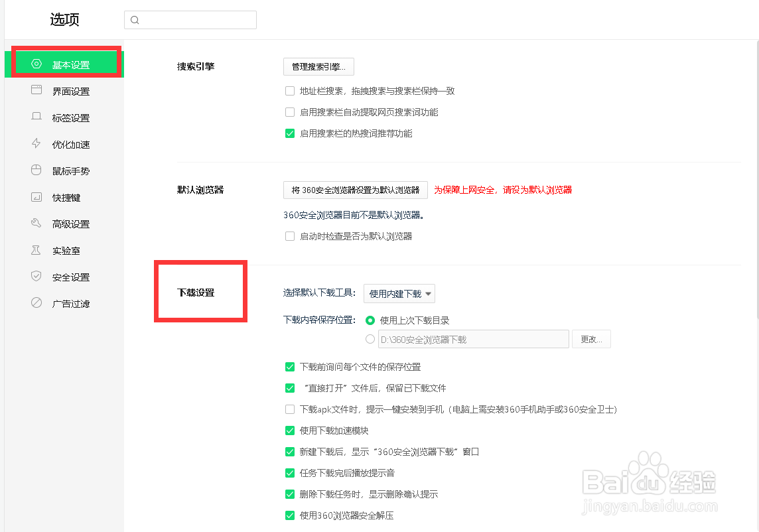The height and width of the screenshot is (532, 759).
Task: Click the 安全设置 shield icon
Action: click(x=35, y=277)
